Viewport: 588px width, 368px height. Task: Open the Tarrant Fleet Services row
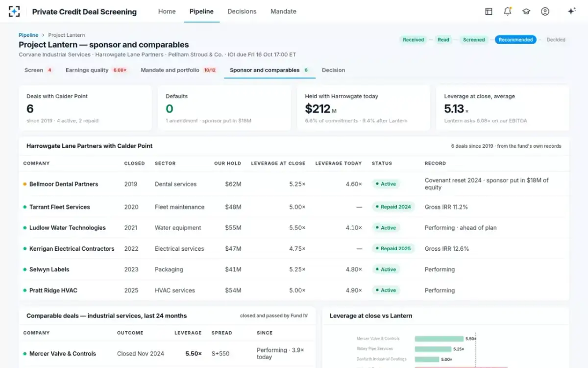294,207
